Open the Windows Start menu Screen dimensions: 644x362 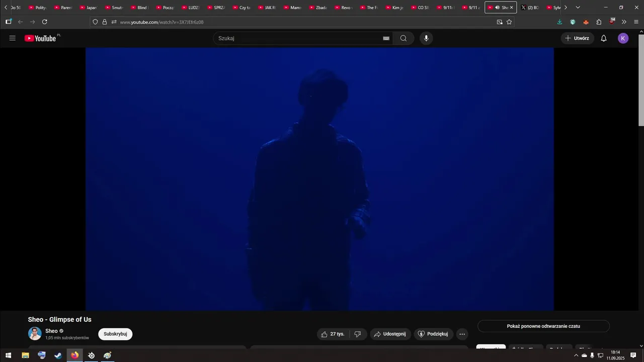[9, 355]
